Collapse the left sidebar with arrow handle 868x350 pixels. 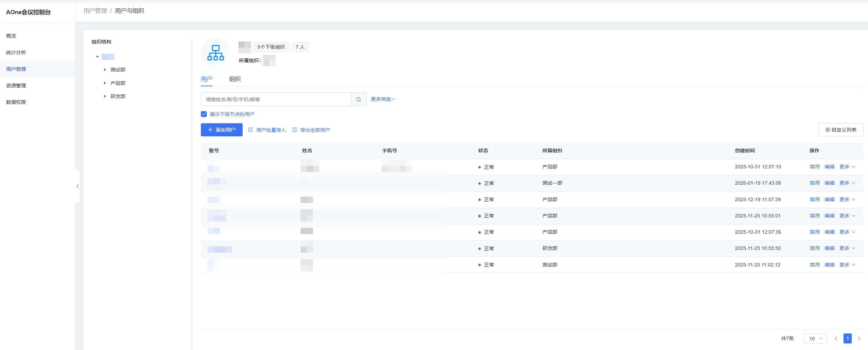click(x=78, y=186)
